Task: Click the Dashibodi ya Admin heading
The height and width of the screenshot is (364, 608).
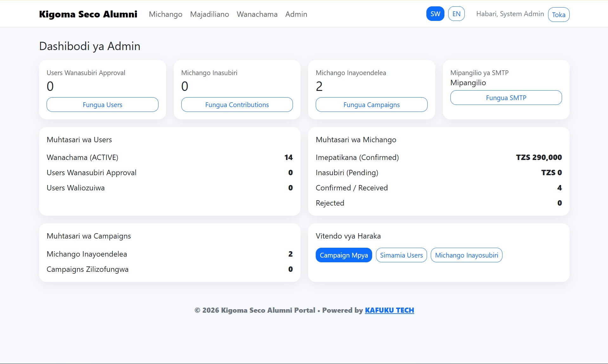Action: pos(90,46)
